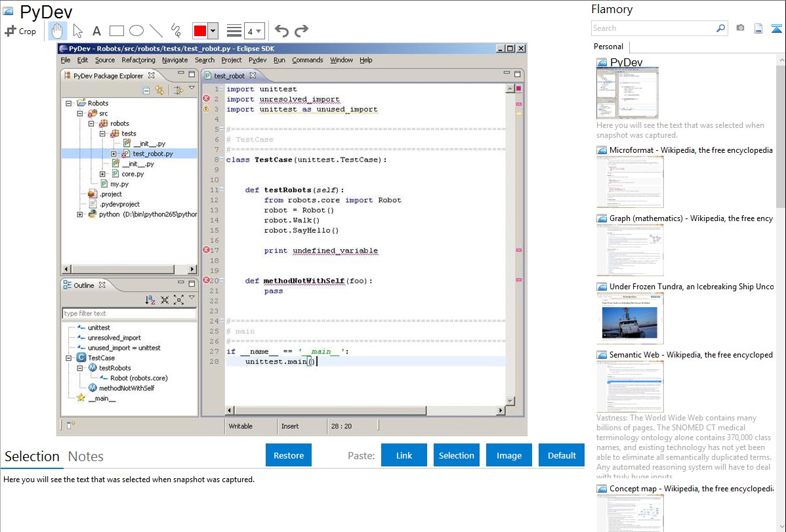Open the Semantic Web snapshot thumbnail
This screenshot has height=532, width=786.
pyautogui.click(x=630, y=386)
